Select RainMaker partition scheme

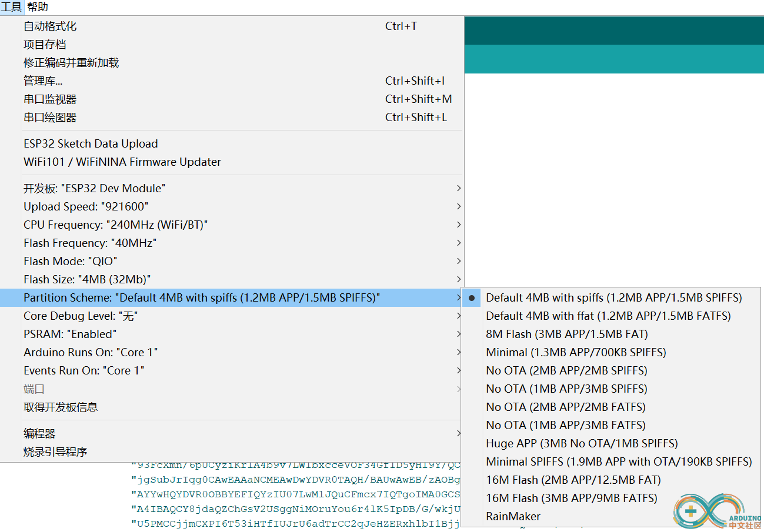[611, 517]
